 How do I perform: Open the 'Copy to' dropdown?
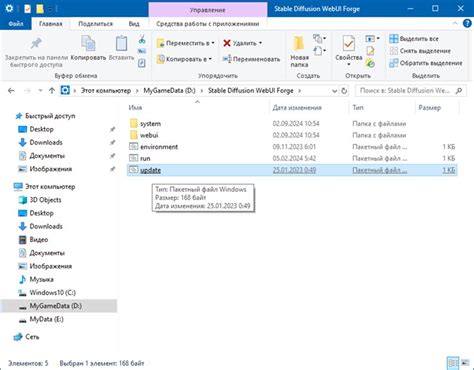tap(185, 59)
